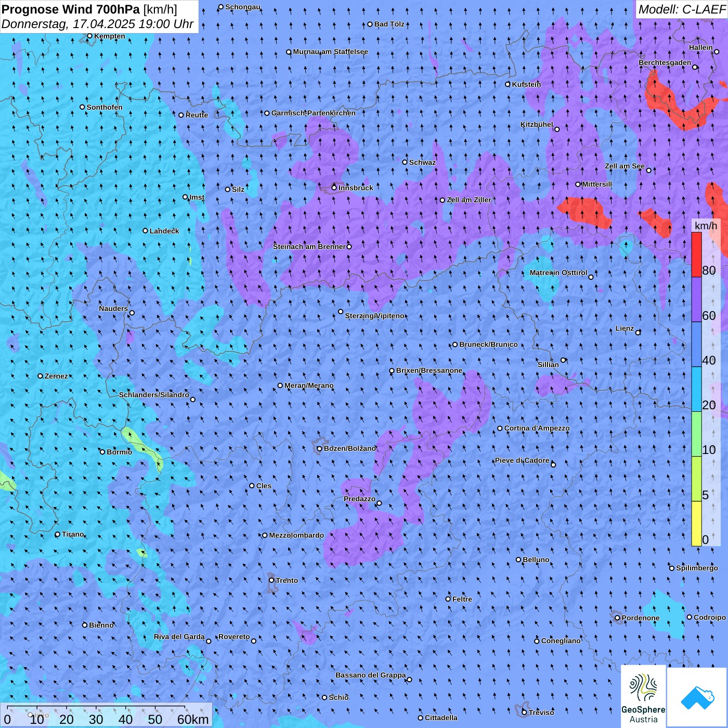728x728 pixels.
Task: Select the Pordenone city label
Action: 641,618
